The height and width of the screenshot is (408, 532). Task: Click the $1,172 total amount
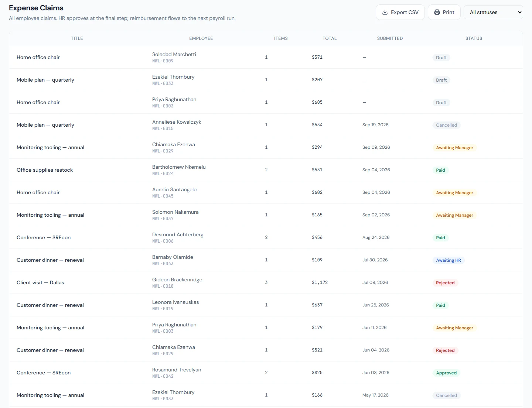[320, 282]
